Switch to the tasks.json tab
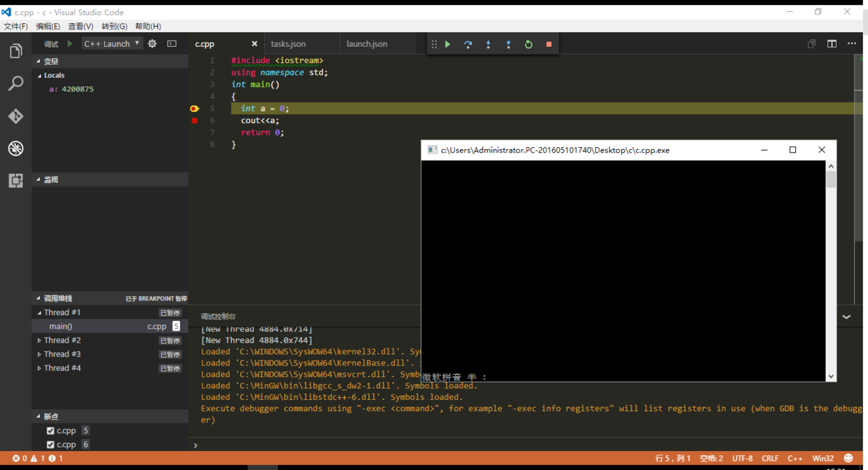 (x=288, y=43)
